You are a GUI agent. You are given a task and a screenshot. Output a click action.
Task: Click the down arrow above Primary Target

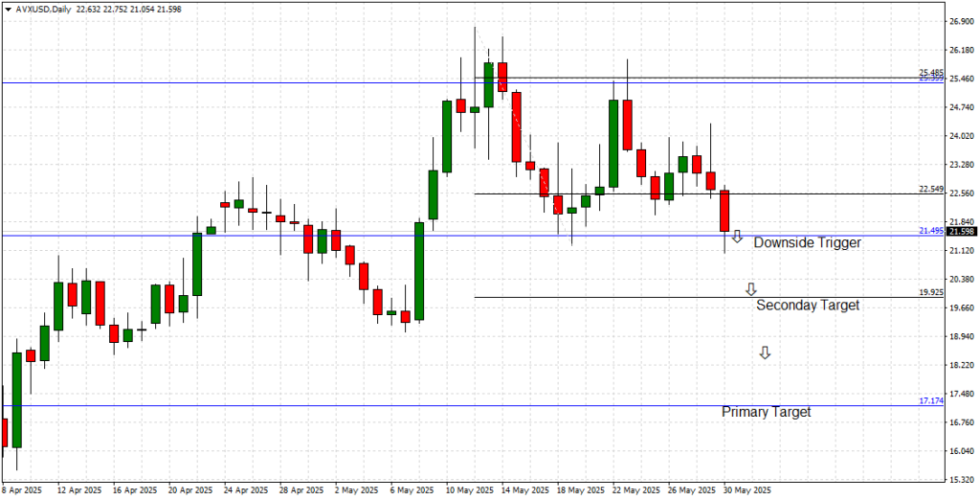coord(765,352)
